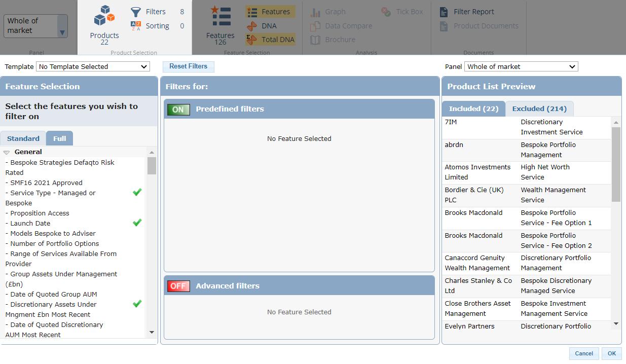The width and height of the screenshot is (626, 364).
Task: Click the Tick Box icon
Action: 386,12
